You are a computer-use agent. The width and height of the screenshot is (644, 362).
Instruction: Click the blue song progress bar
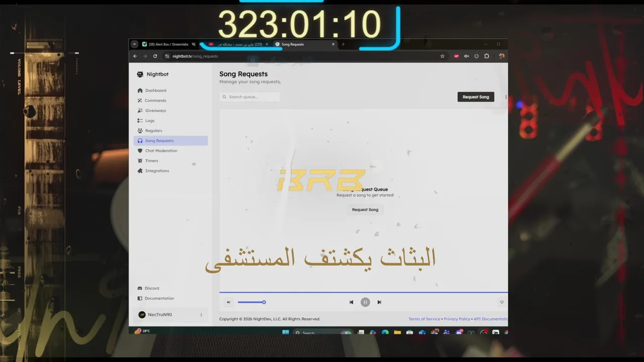(x=363, y=292)
